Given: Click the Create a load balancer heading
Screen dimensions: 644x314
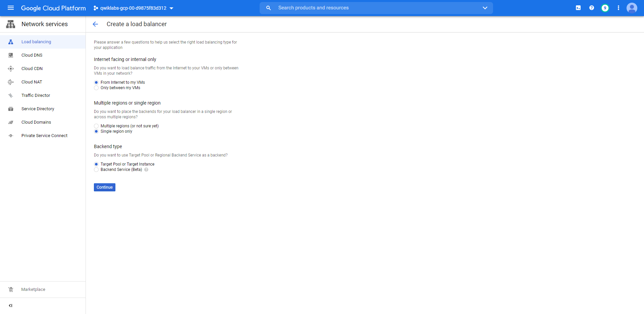Looking at the screenshot, I should (137, 24).
